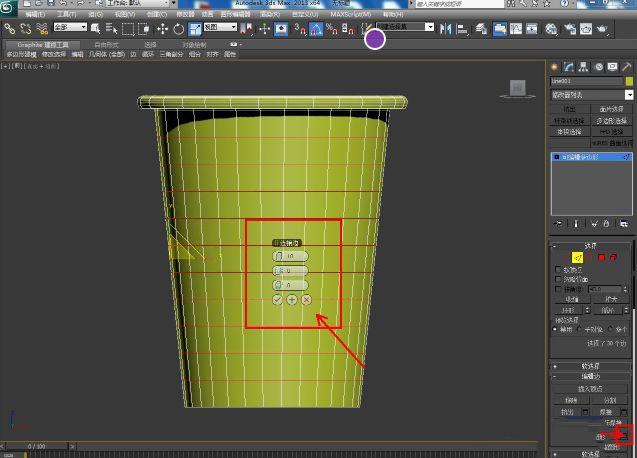Open the Create command panel tab
Screen dimensions: 637x458
pyautogui.click(x=555, y=67)
